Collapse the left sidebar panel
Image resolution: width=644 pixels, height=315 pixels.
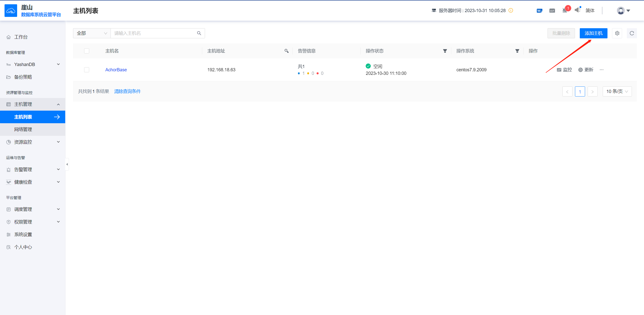point(67,164)
